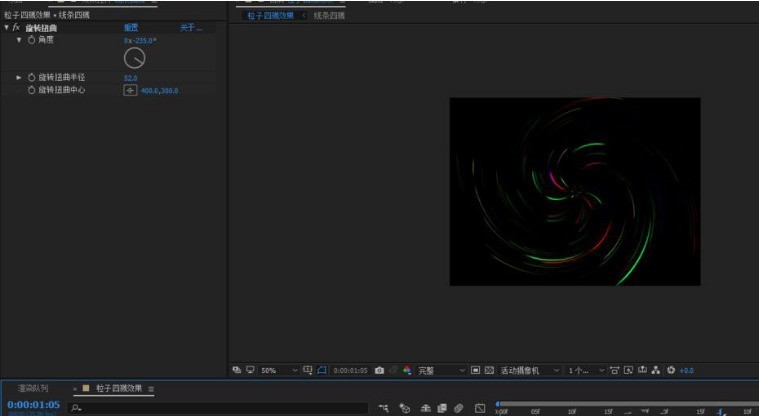
Task: Open grid and guide options icon
Action: click(x=307, y=370)
